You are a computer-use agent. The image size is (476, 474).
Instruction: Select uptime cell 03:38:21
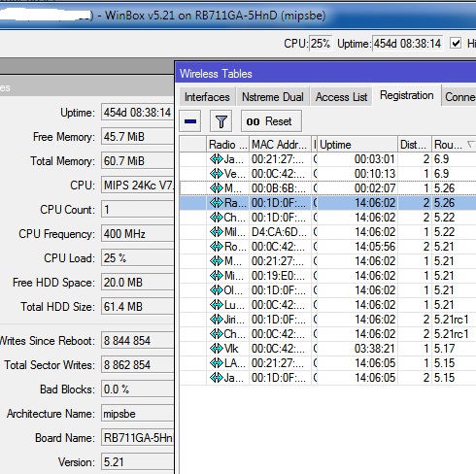tap(357, 349)
